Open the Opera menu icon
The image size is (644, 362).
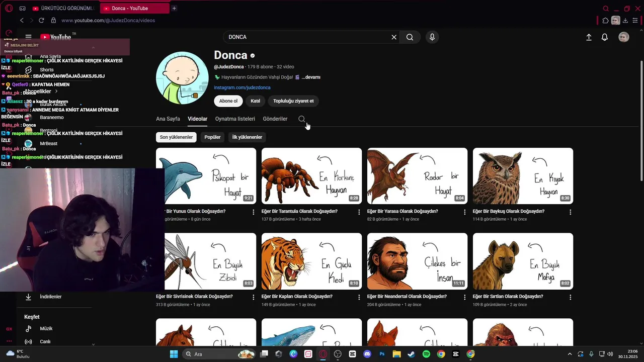coord(9,8)
